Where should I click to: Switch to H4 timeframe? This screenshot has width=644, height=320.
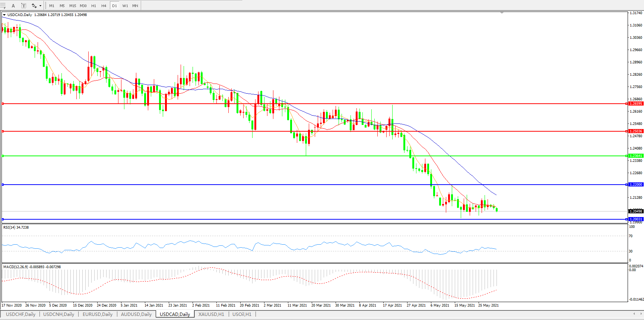click(x=104, y=6)
